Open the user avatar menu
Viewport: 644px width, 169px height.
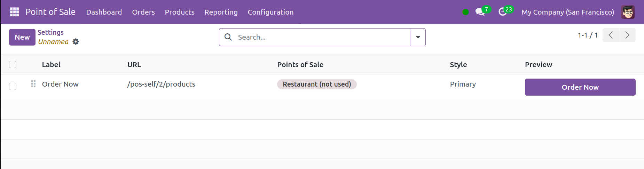[628, 12]
